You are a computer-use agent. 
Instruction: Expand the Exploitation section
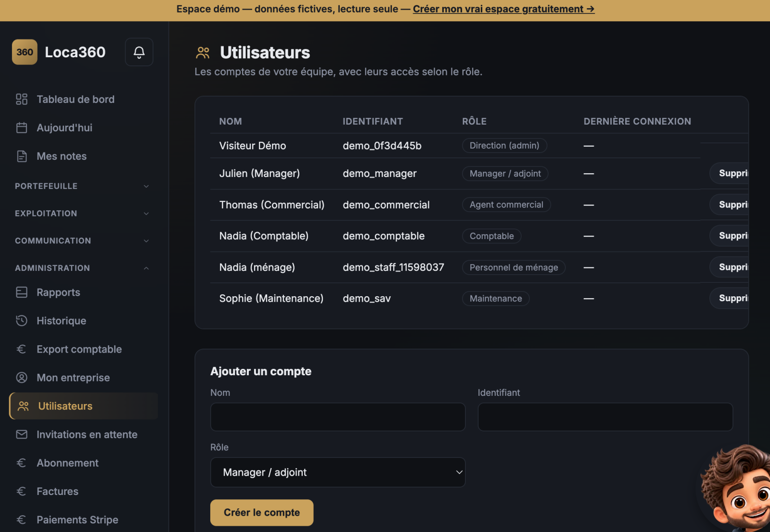coord(82,214)
